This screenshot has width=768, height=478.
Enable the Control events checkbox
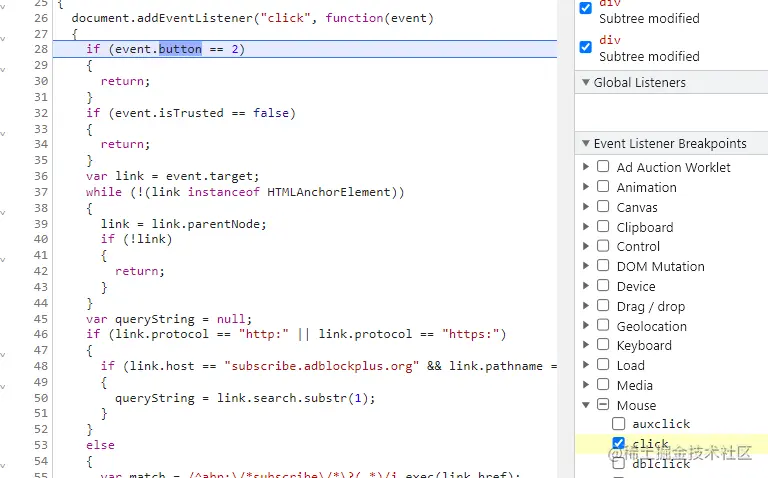tap(603, 246)
